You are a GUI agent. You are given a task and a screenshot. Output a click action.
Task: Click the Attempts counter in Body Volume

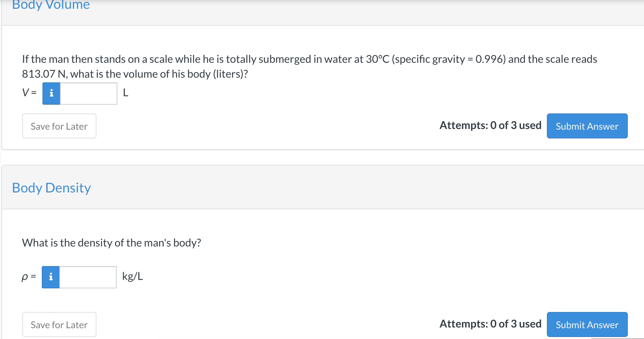pos(490,125)
